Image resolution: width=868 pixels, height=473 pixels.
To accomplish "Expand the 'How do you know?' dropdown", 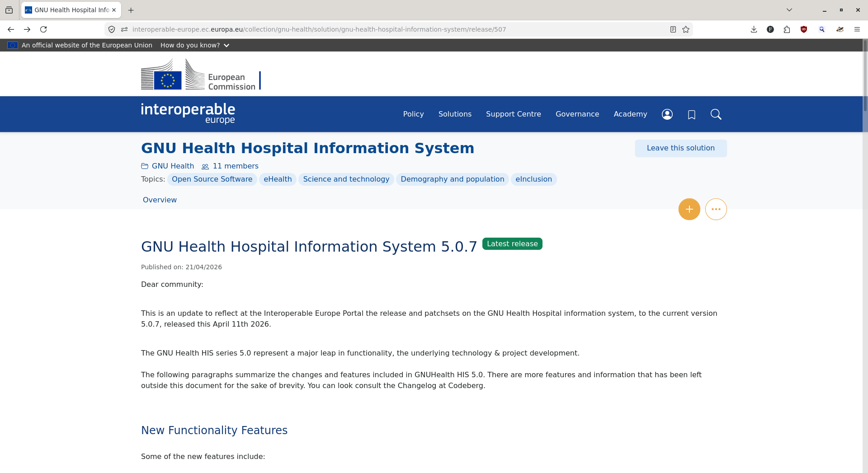I will click(195, 45).
